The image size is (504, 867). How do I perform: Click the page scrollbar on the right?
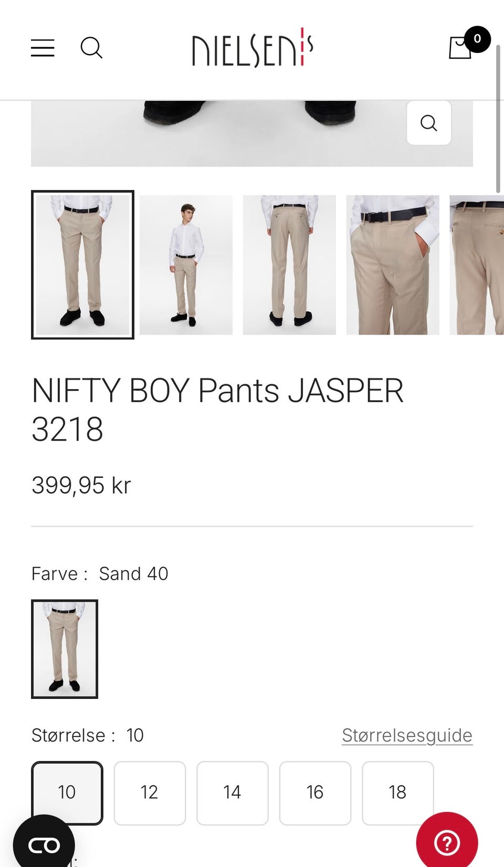(x=498, y=119)
